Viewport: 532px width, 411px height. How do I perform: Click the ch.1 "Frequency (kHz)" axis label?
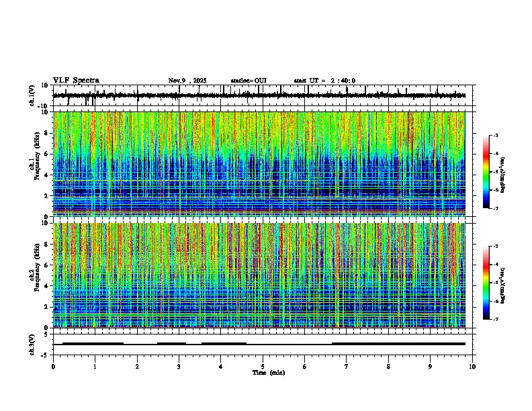[x=37, y=156]
